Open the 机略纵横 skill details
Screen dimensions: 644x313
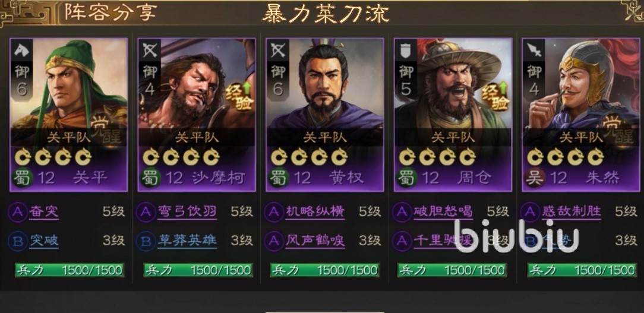coord(315,212)
